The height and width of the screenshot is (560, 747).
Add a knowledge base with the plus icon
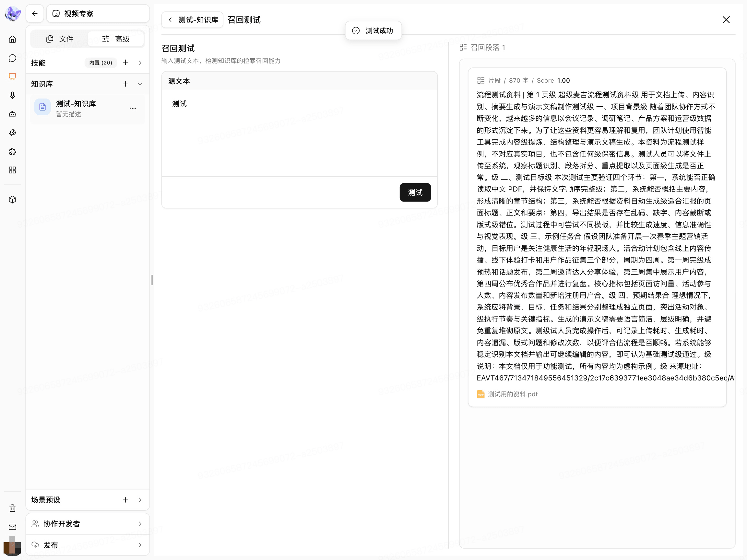pos(125,84)
